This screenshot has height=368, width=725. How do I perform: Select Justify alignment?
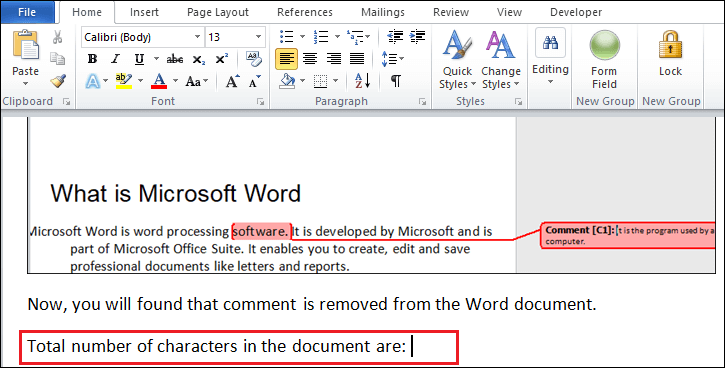357,59
